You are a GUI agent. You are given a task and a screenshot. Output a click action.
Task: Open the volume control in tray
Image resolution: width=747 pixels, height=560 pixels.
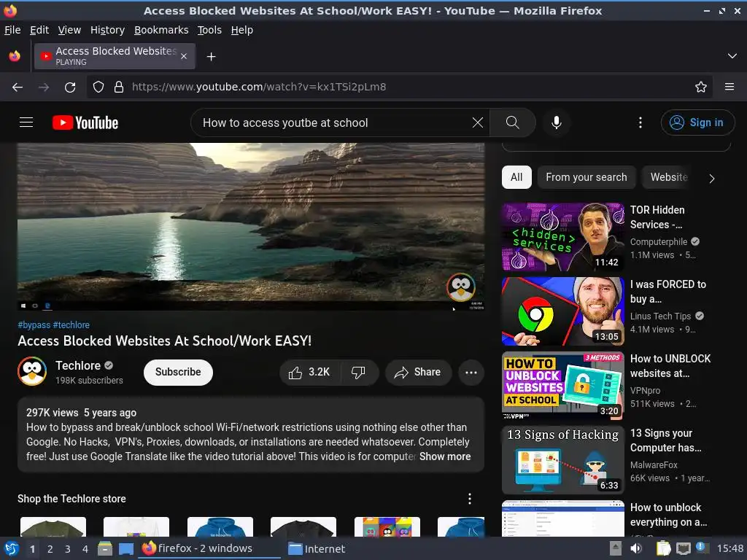pyautogui.click(x=636, y=548)
